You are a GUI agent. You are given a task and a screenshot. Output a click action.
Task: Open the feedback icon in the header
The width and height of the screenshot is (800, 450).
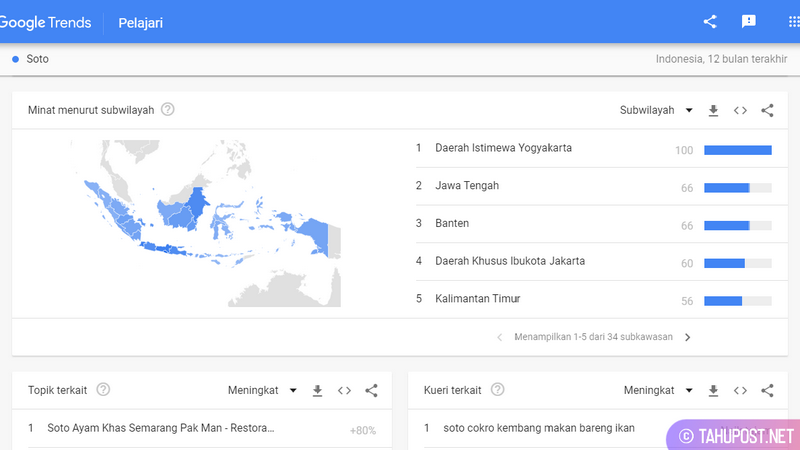point(748,21)
